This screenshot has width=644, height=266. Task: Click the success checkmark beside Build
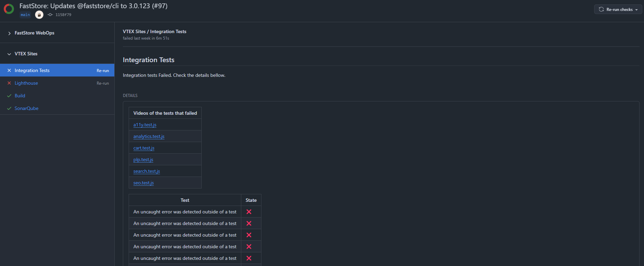coord(9,96)
